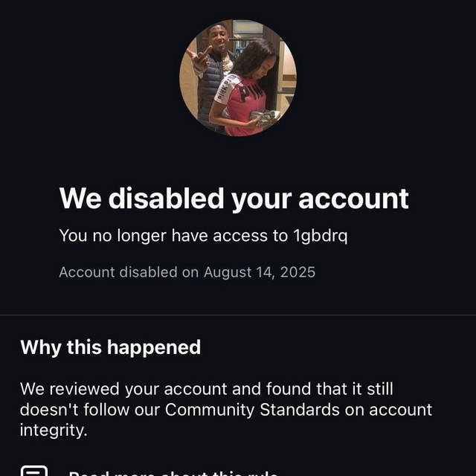Tap the document icon beside Read more
476x476 pixels.
point(34,472)
